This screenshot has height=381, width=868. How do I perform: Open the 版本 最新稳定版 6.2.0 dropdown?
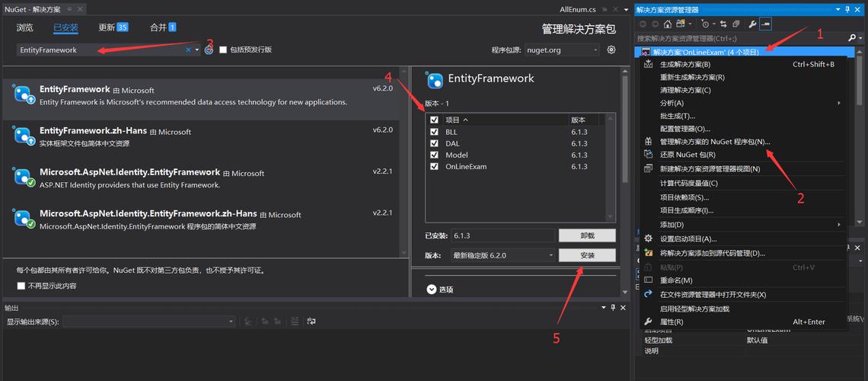pos(503,255)
